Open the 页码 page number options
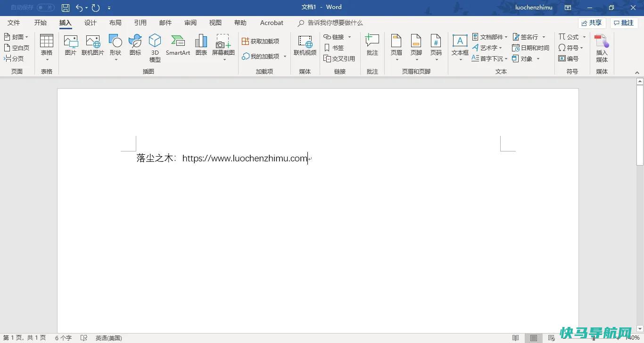644x343 pixels. click(436, 48)
